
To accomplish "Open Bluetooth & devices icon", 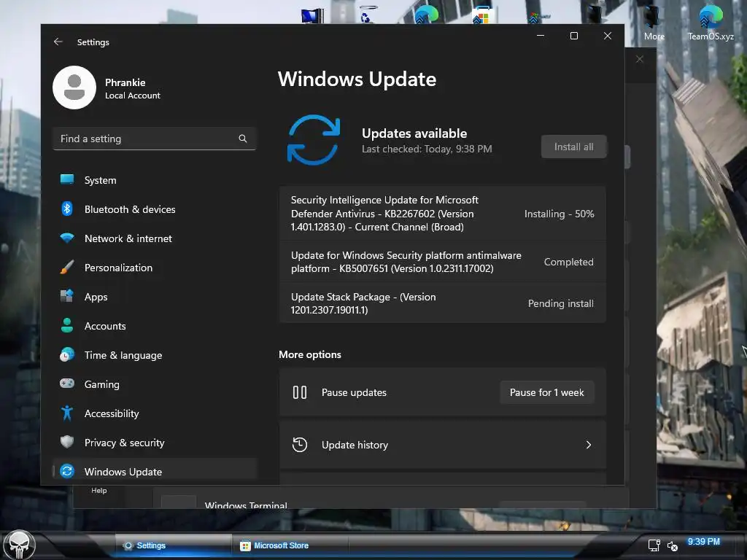I will click(x=67, y=209).
